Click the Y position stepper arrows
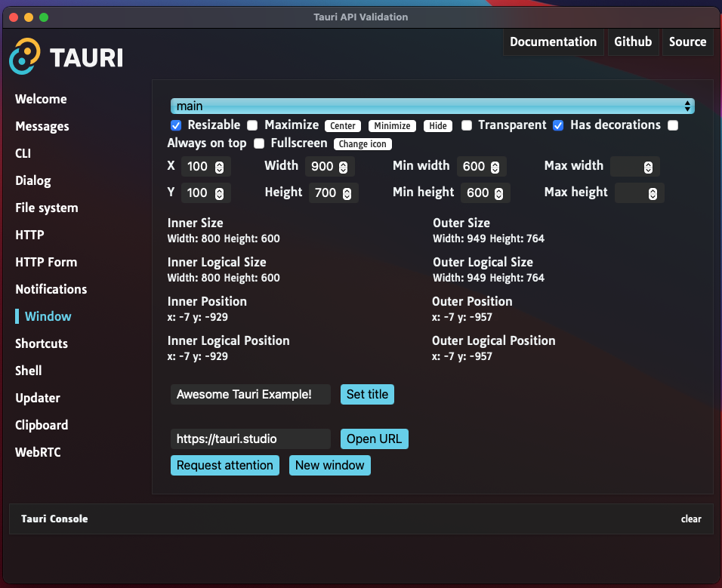 [x=220, y=194]
